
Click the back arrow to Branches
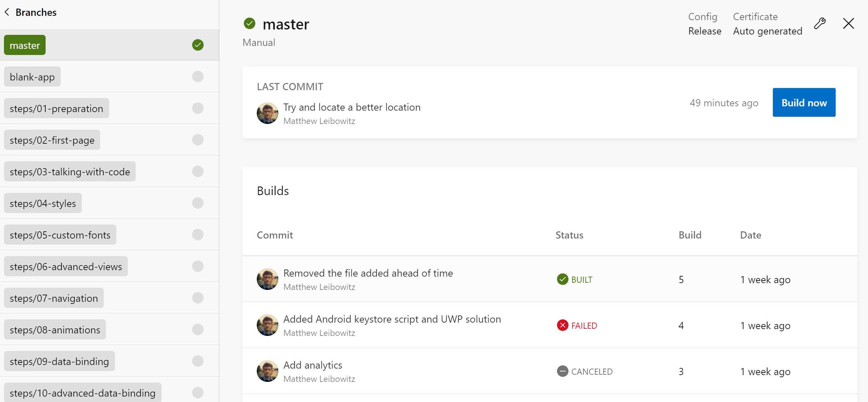point(6,12)
